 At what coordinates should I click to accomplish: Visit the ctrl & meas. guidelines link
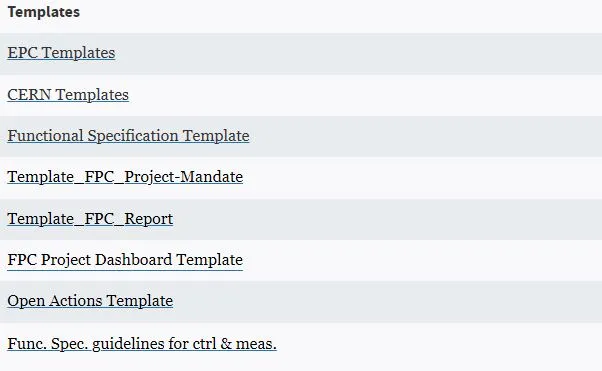click(142, 343)
